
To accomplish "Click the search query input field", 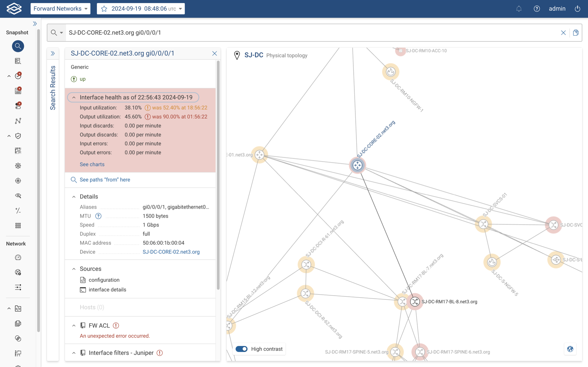I will tap(306, 33).
